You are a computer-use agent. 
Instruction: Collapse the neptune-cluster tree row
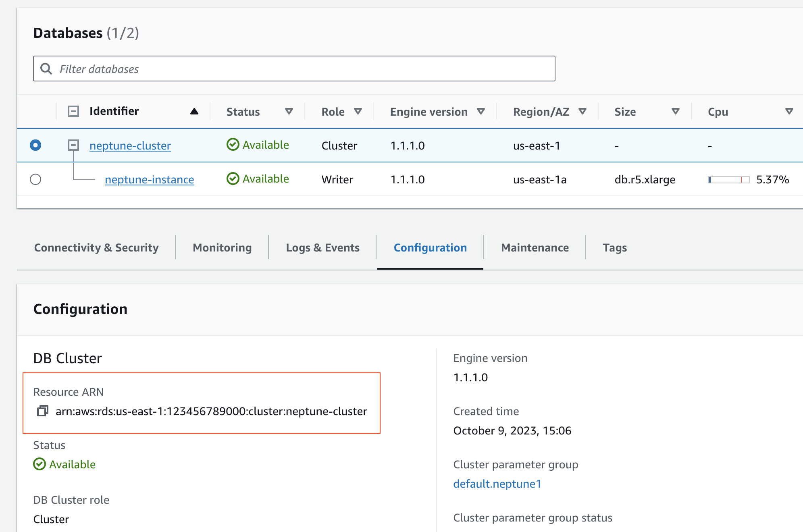coord(73,145)
